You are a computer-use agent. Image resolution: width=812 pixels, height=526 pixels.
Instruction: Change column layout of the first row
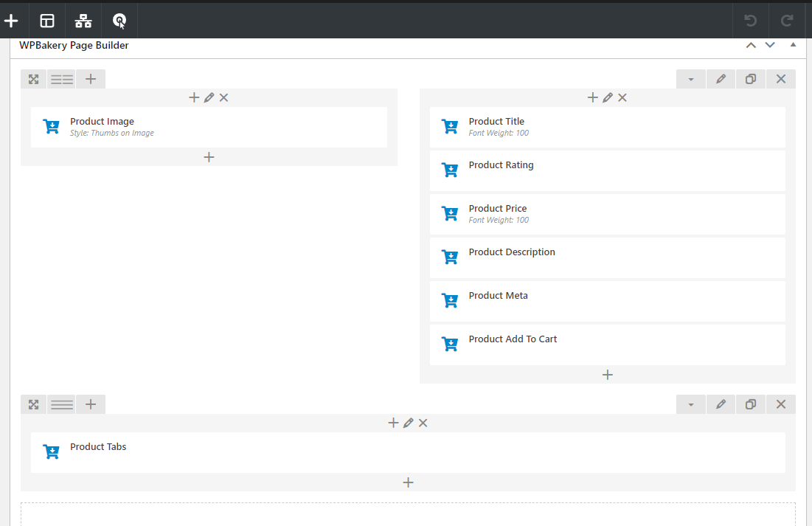coord(62,79)
